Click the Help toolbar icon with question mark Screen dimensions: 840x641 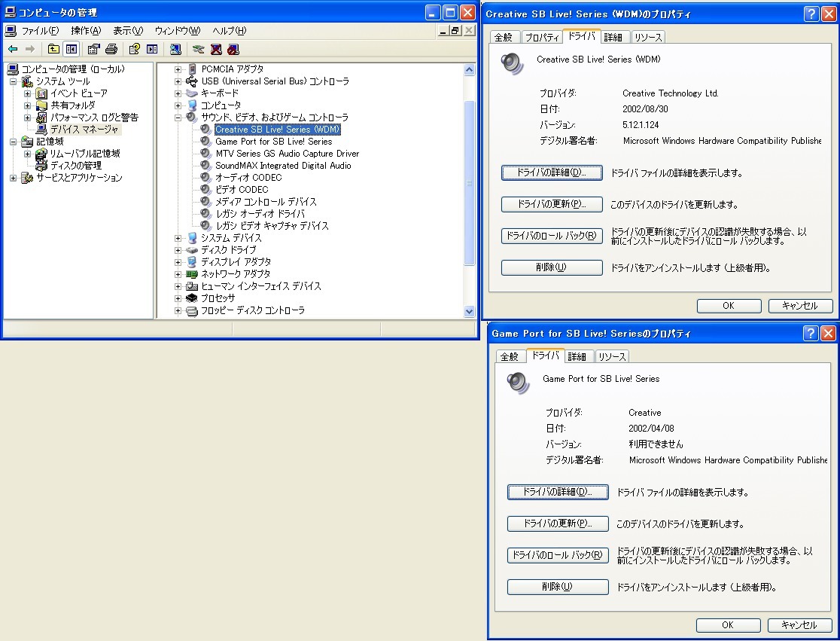tap(134, 49)
